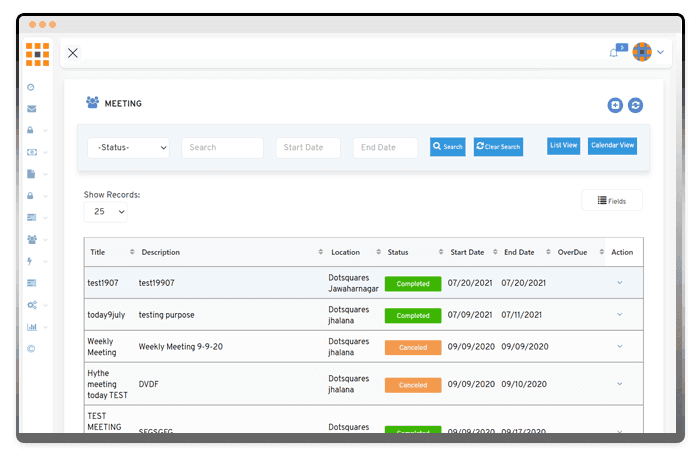Click the Start Date field
700x457 pixels.
[308, 147]
